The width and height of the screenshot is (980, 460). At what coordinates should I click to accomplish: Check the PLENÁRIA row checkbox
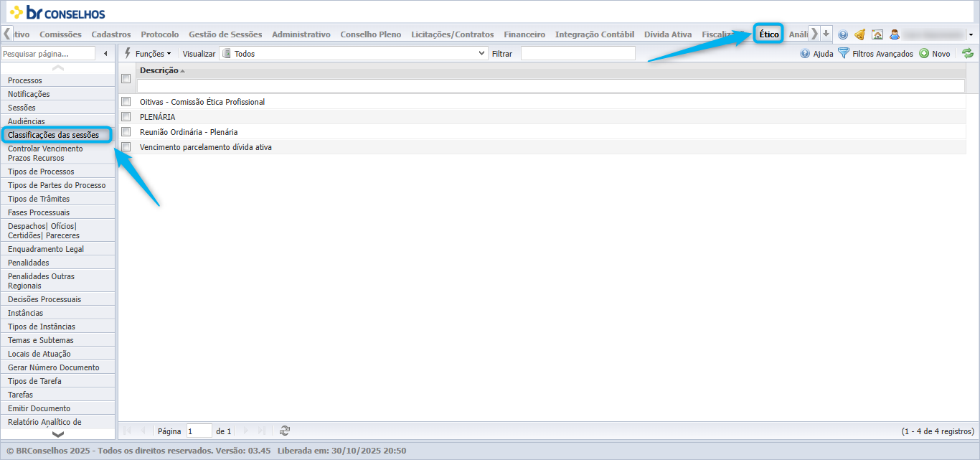tap(126, 117)
